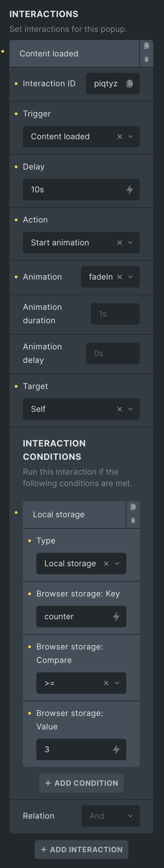
Task: Click the Add Condition button
Action: 81,783
